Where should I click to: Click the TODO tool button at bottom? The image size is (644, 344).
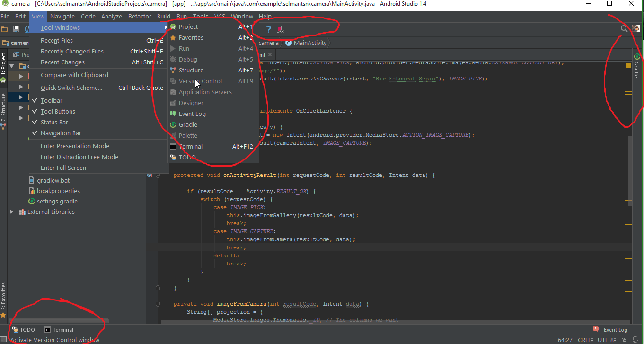pos(24,330)
